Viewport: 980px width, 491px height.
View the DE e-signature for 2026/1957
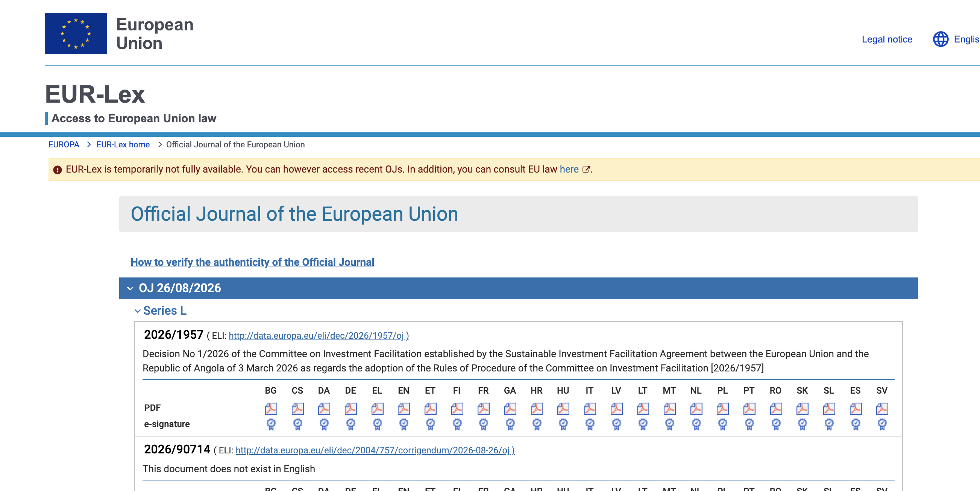351,424
